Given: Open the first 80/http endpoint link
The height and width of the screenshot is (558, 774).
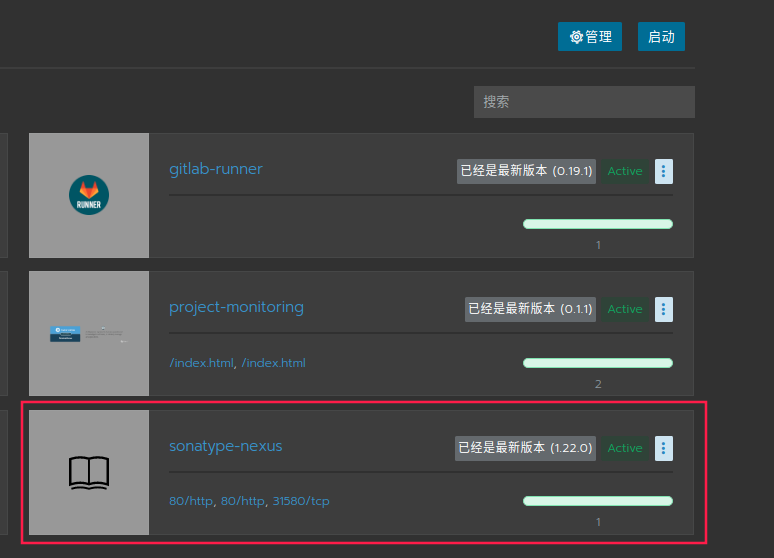Looking at the screenshot, I should [x=191, y=501].
